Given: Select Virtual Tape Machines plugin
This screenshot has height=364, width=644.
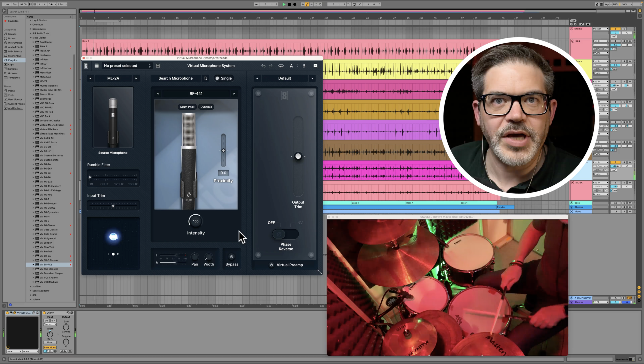Looking at the screenshot, I should (x=52, y=134).
